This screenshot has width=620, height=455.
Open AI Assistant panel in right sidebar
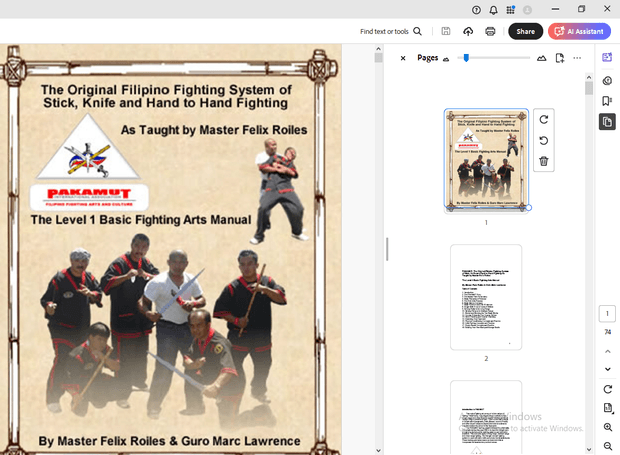click(x=607, y=57)
